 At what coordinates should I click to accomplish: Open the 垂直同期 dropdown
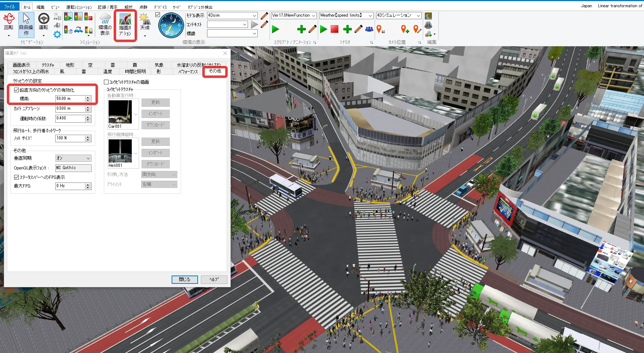click(73, 158)
